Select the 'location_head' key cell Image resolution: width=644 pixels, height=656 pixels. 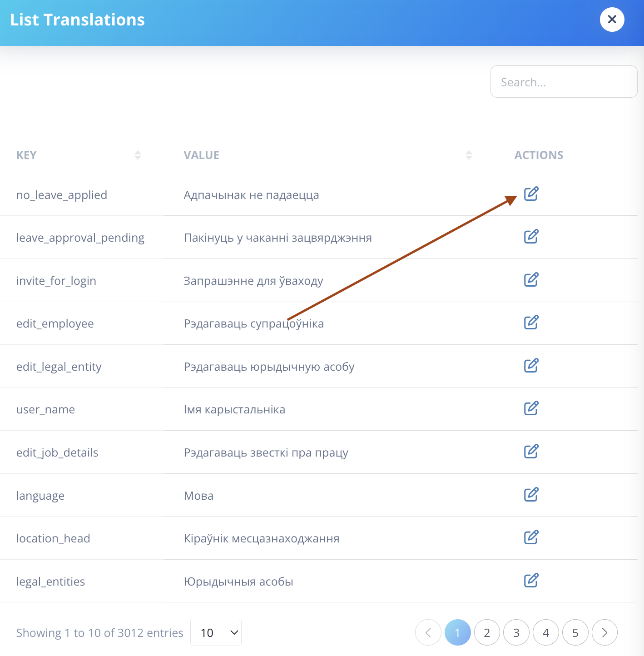(53, 538)
